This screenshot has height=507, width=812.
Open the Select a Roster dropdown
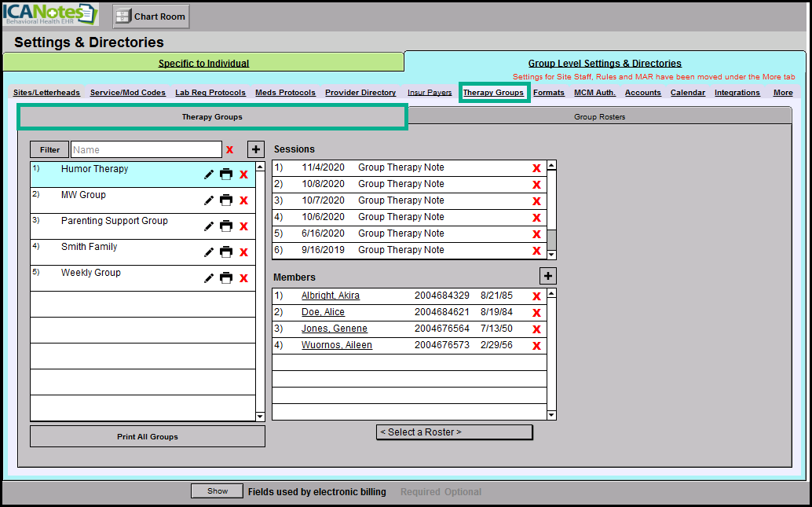point(454,432)
